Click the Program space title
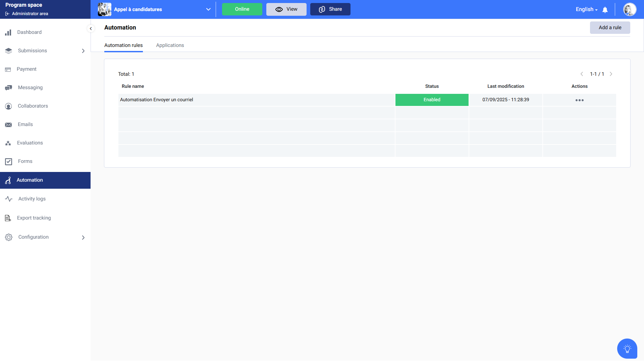 (x=24, y=5)
